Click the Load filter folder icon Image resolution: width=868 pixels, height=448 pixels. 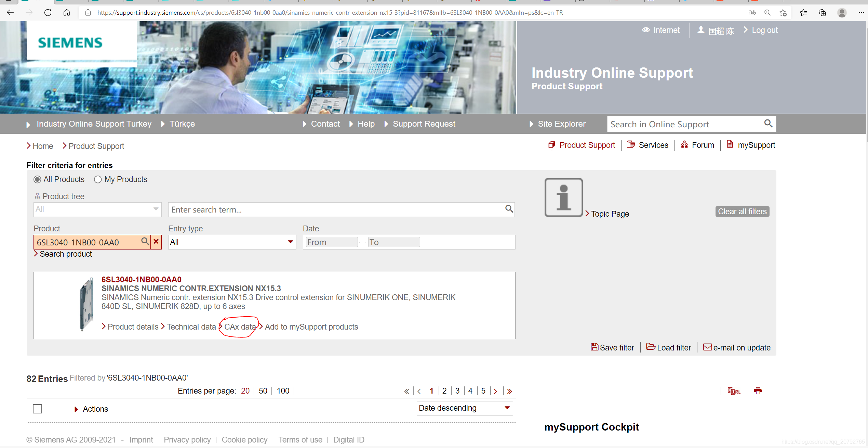point(651,347)
